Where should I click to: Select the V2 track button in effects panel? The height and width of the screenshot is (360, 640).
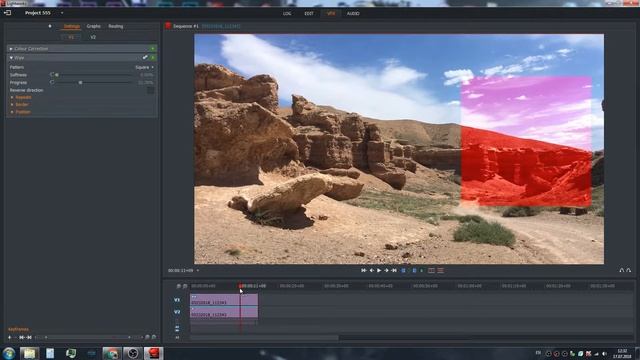[x=93, y=37]
